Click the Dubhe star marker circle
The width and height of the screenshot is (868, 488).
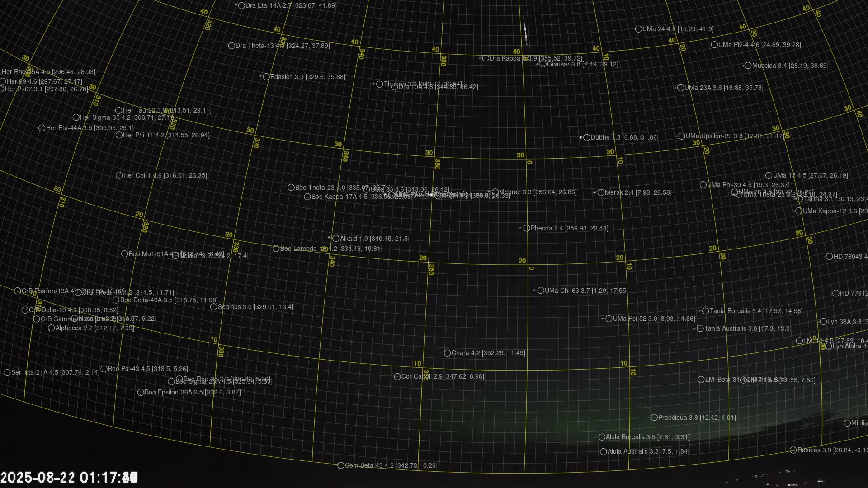pyautogui.click(x=586, y=137)
